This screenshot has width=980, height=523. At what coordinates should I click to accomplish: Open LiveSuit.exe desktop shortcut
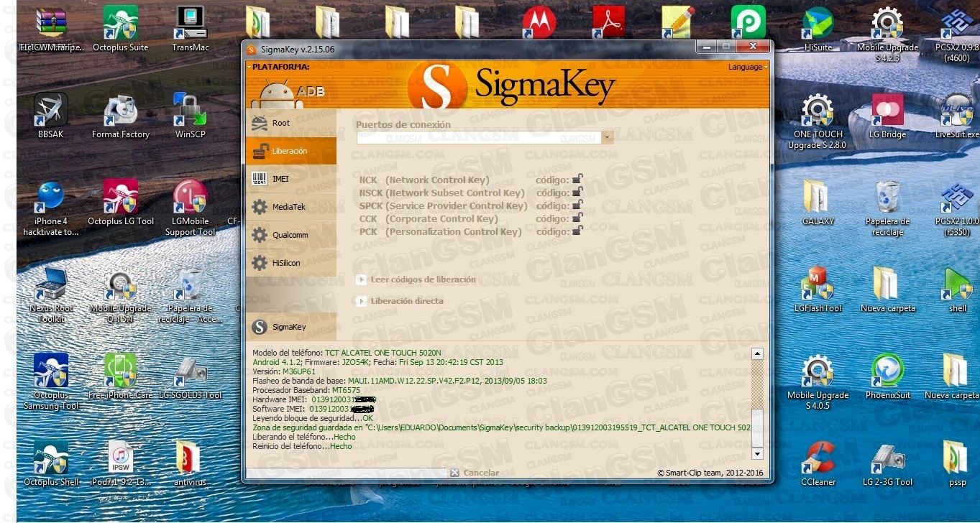point(957,116)
